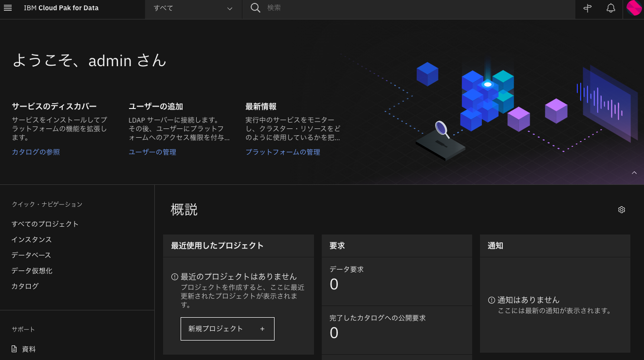This screenshot has width=644, height=360.
Task: Click the サービスのディスカバー heading
Action: pyautogui.click(x=54, y=107)
